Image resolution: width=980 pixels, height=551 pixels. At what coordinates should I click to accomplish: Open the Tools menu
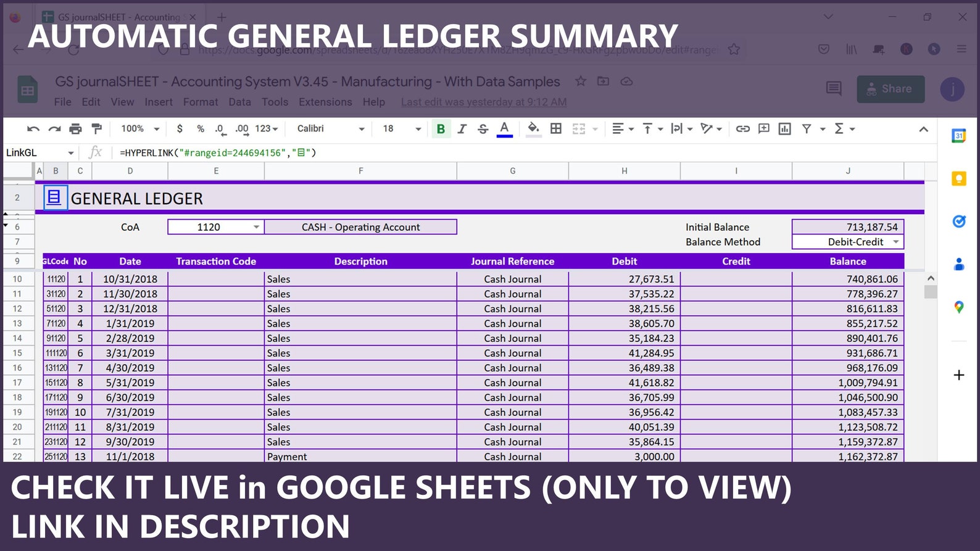(x=275, y=102)
